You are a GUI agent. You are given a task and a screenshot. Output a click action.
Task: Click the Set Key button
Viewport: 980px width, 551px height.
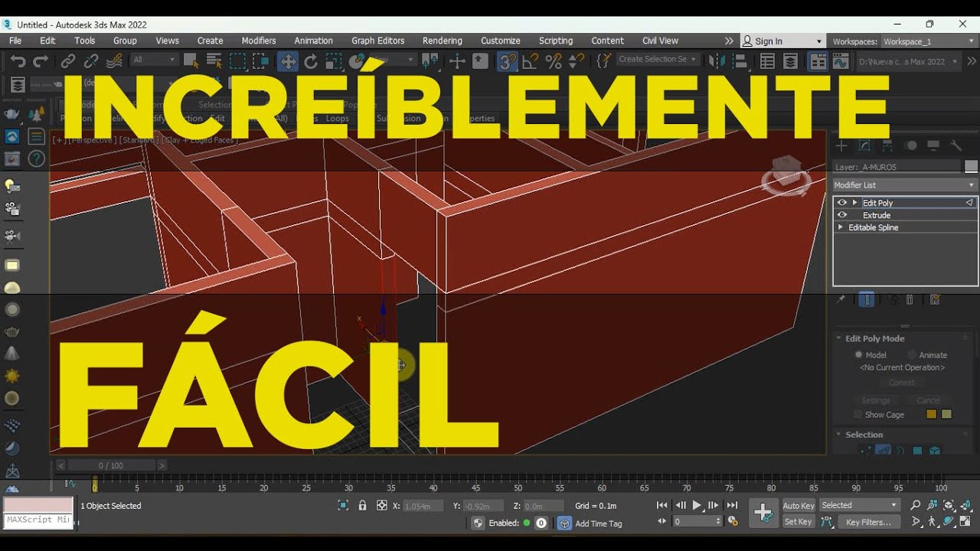[x=799, y=522]
